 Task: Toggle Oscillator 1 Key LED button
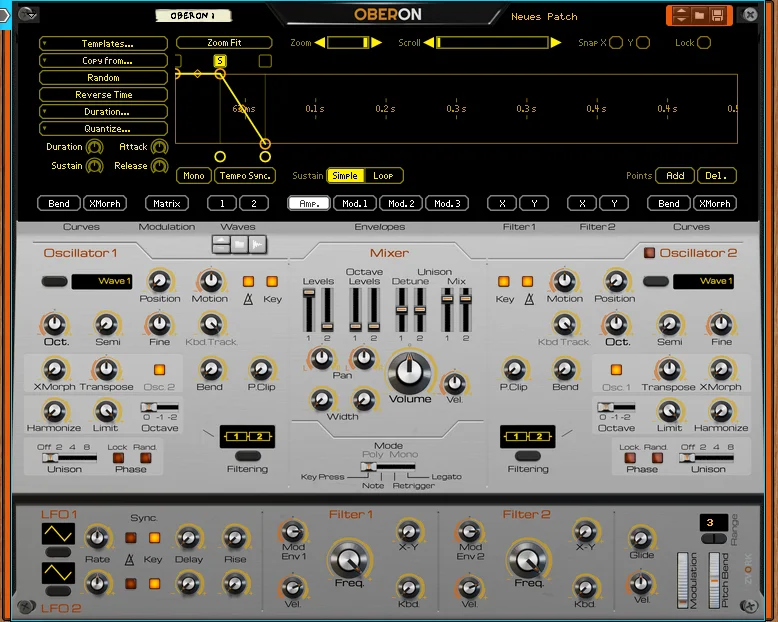[x=272, y=282]
